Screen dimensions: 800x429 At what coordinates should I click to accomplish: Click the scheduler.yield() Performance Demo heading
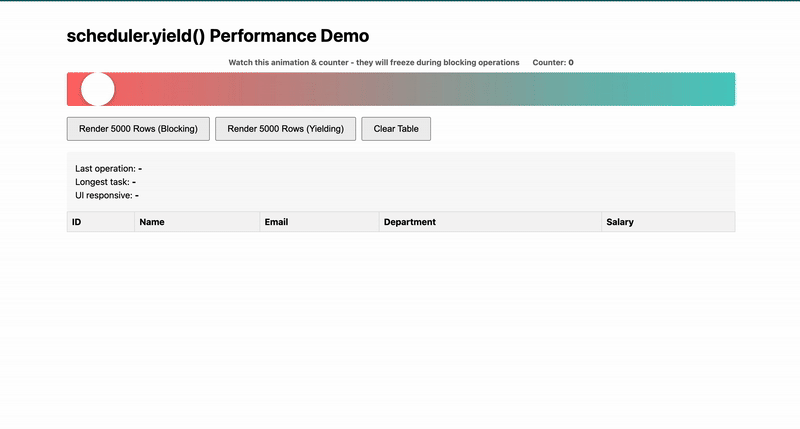coord(218,36)
